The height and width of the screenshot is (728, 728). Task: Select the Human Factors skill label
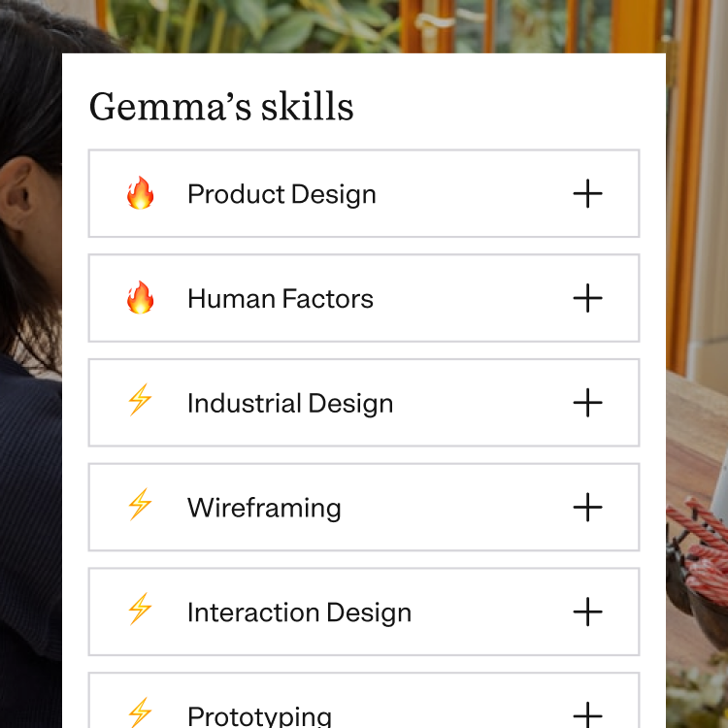tap(281, 299)
